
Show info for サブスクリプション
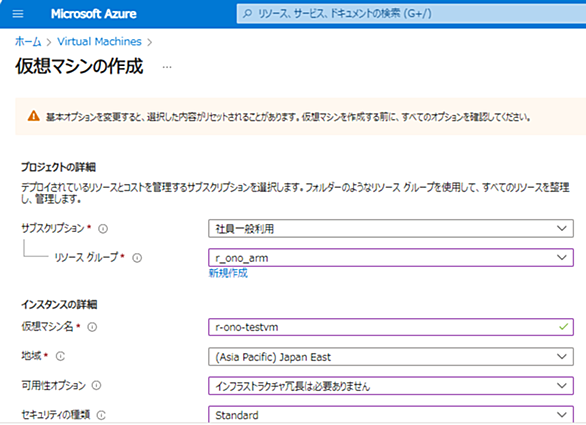pyautogui.click(x=103, y=228)
